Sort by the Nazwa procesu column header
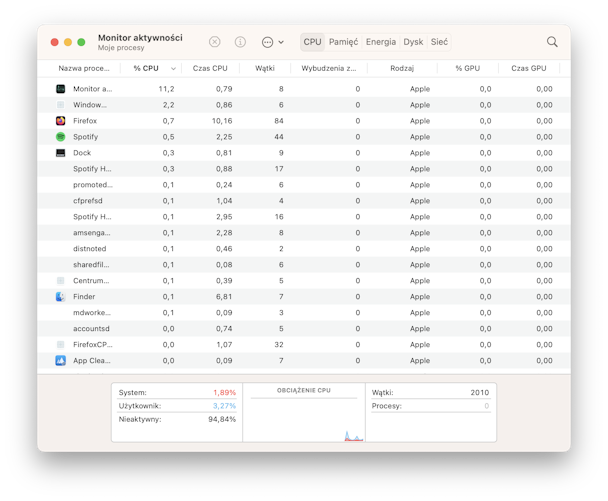The image size is (608, 501). [84, 68]
